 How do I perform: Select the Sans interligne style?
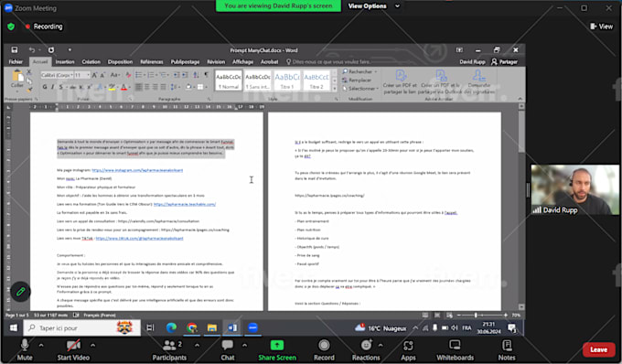point(258,80)
